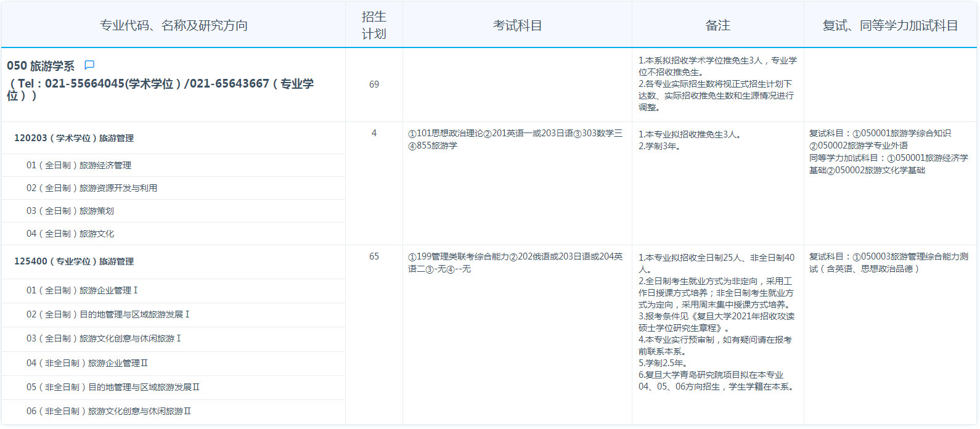Select full-time direction 旅游企业管理 I
Screen dimensions: 980x429
point(82,290)
